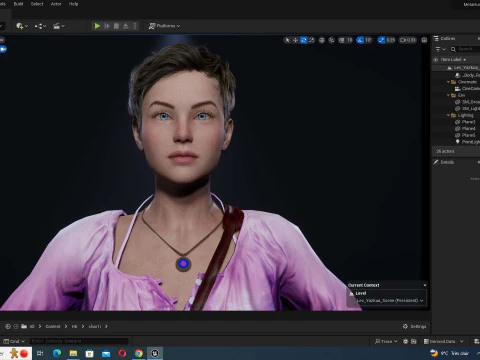480x360 pixels.
Task: Open the Cmd console type dropdown
Action: (x=14, y=341)
